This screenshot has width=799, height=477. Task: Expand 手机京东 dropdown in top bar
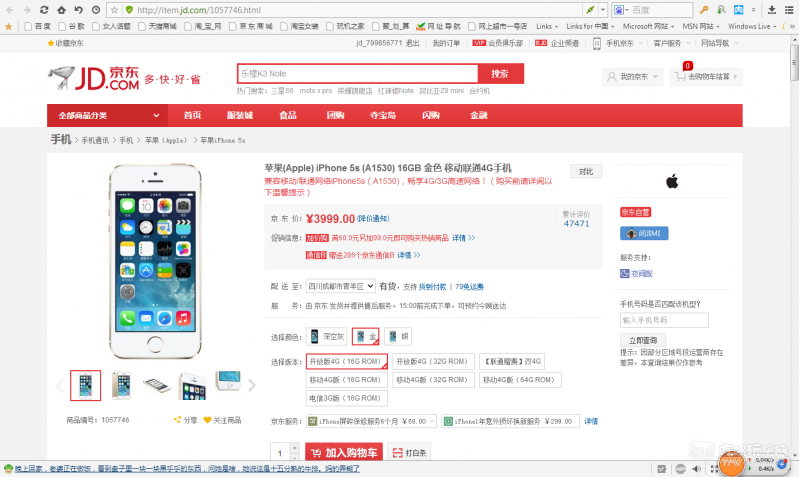point(623,43)
